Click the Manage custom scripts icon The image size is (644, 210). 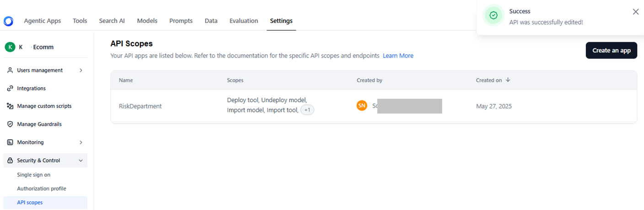10,106
